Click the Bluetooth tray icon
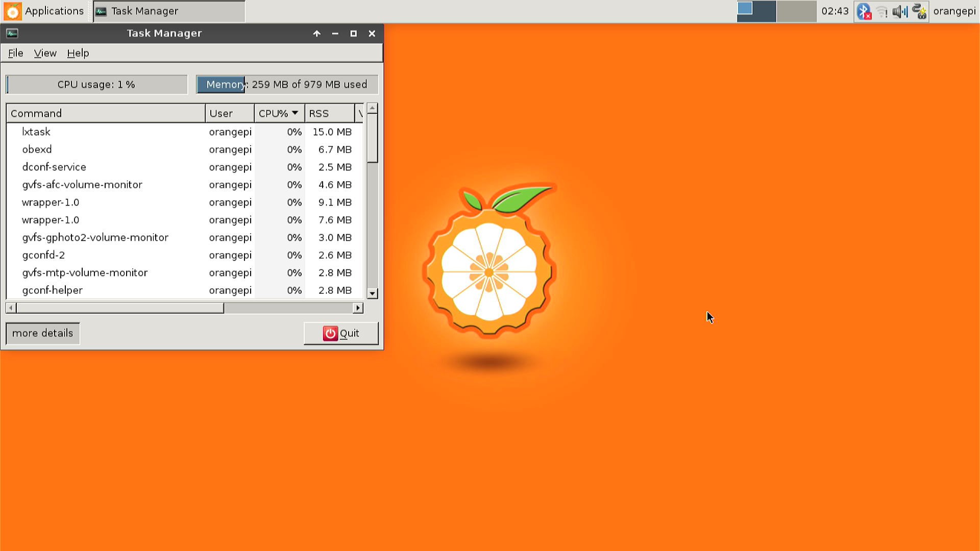This screenshot has height=551, width=980. 864,11
